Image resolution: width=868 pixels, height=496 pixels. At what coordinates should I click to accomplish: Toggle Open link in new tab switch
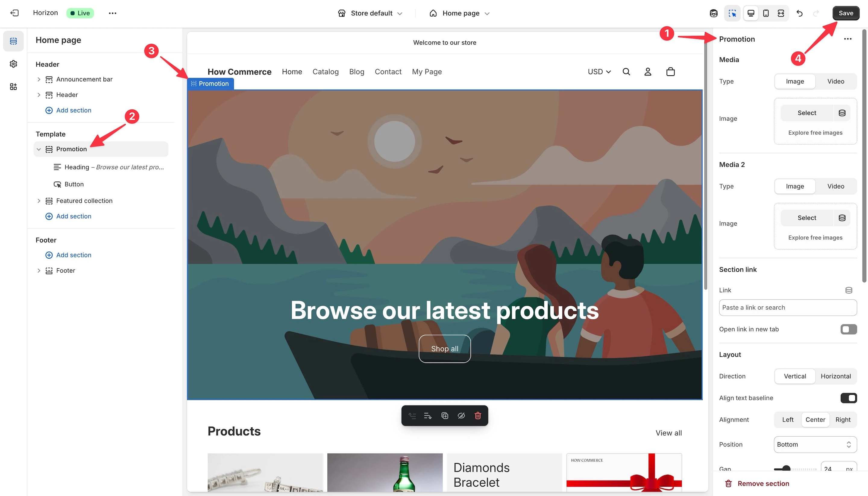tap(848, 329)
